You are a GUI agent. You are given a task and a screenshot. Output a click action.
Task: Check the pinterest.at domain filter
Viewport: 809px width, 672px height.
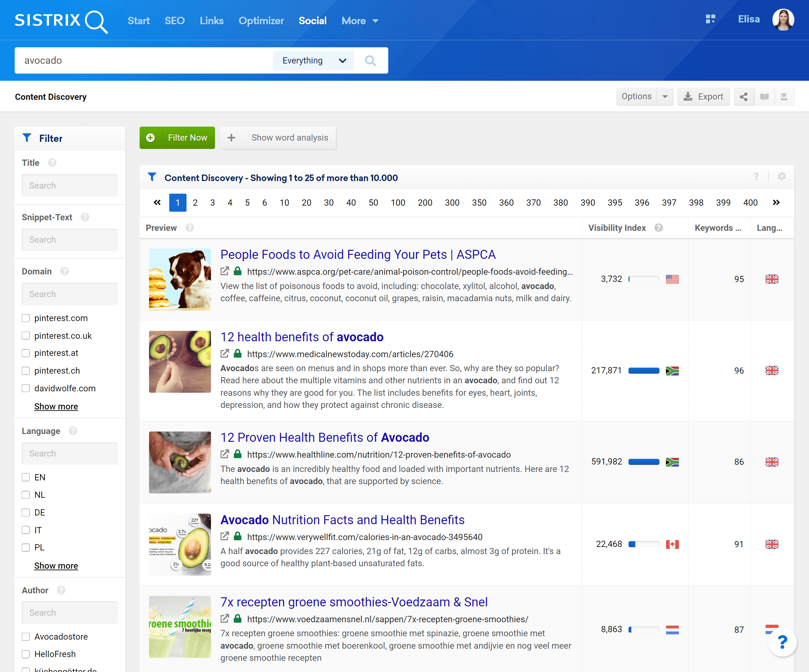(26, 353)
